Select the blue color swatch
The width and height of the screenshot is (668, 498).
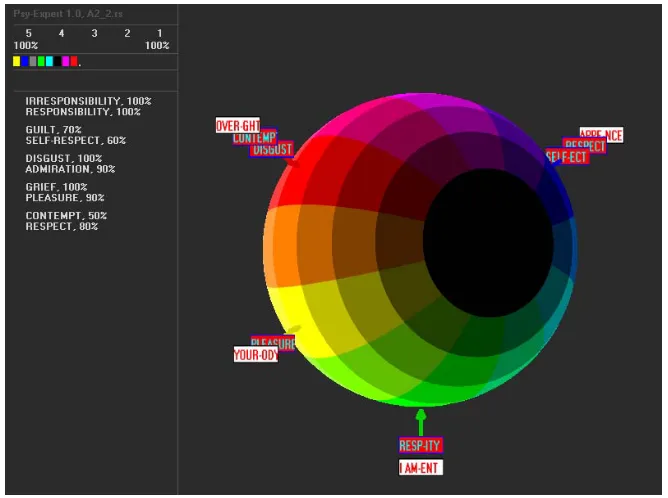[x=25, y=61]
